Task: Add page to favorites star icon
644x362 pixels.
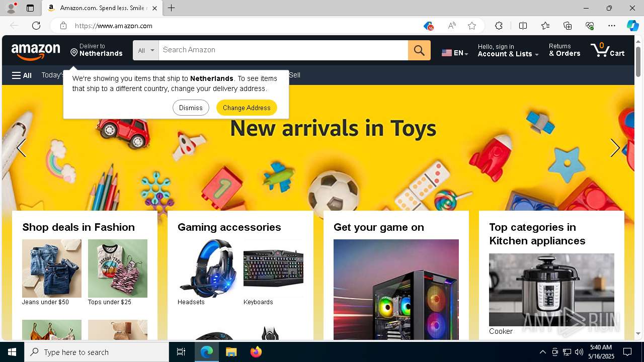Action: coord(472,26)
